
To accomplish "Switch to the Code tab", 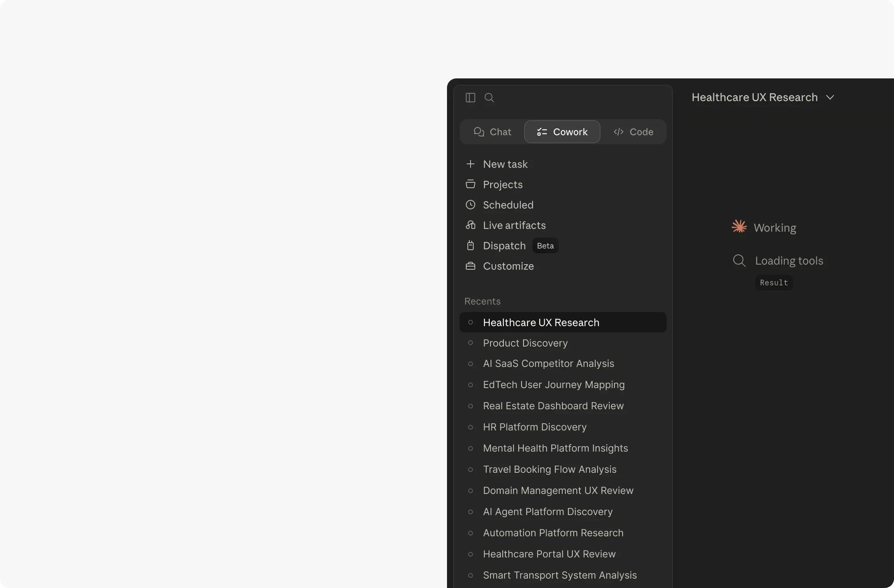I will [x=633, y=132].
